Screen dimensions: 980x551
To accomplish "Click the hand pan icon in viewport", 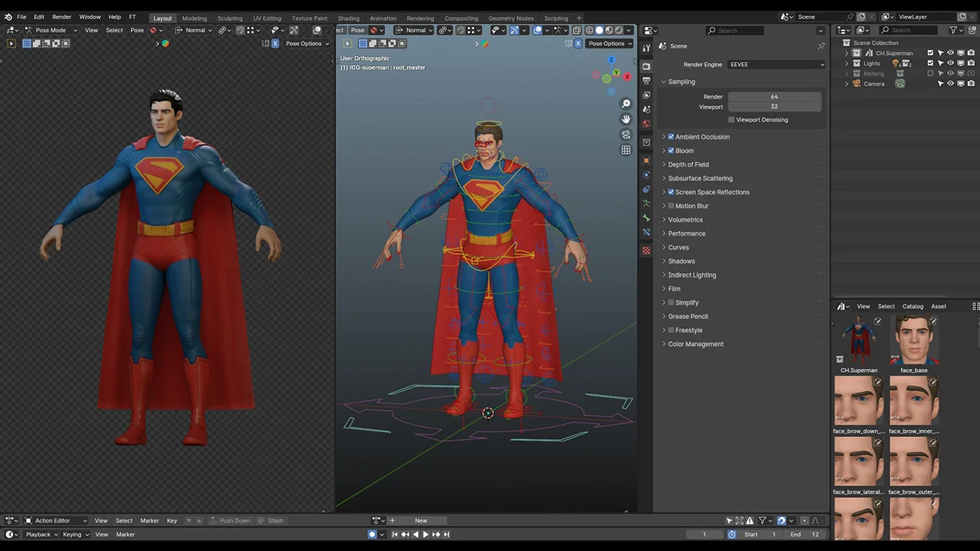I will (626, 119).
